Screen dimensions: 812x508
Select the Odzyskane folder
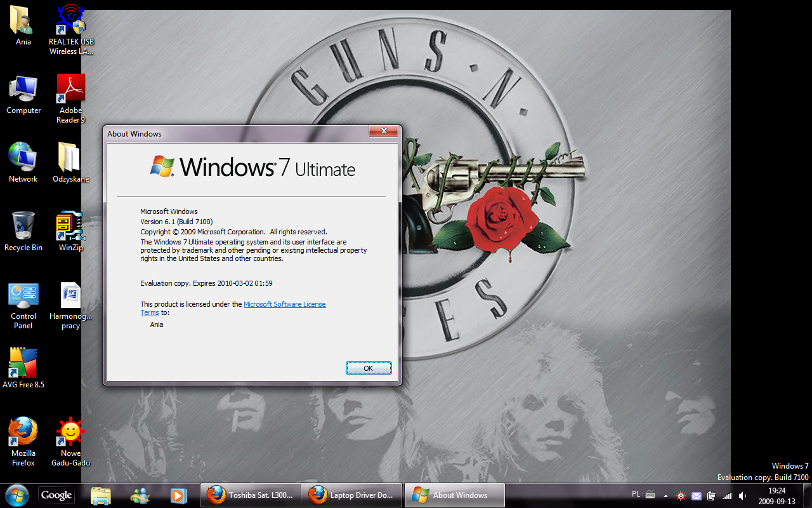71,163
